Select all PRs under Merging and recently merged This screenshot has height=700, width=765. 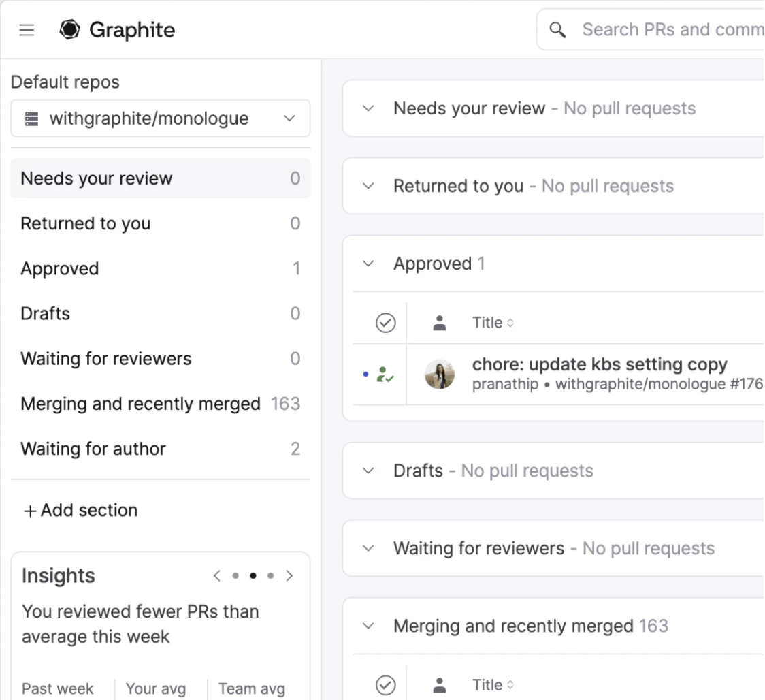386,684
